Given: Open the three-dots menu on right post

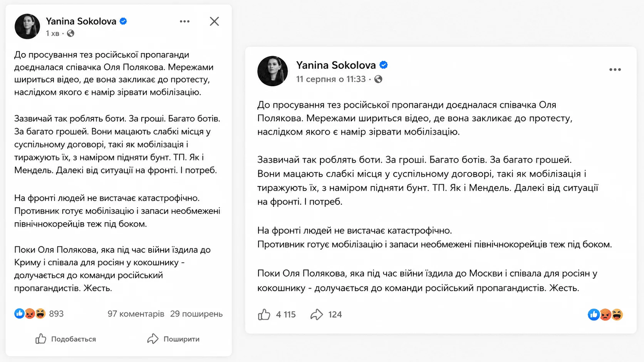Looking at the screenshot, I should click(615, 70).
